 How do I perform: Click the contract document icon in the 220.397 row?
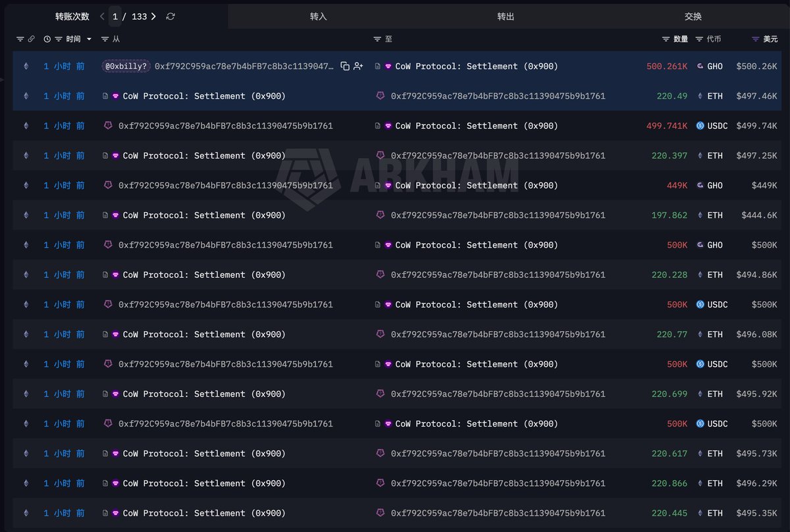click(x=105, y=156)
